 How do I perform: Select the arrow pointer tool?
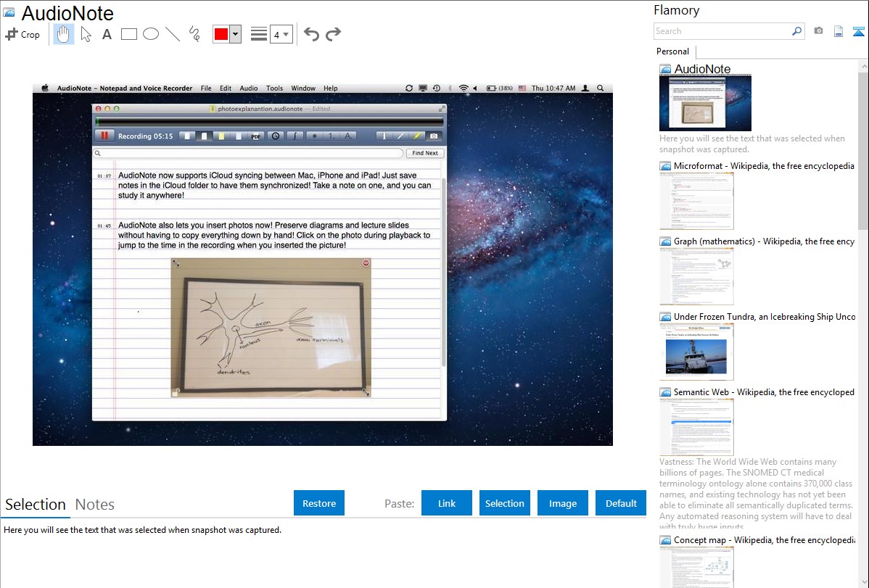pos(86,34)
